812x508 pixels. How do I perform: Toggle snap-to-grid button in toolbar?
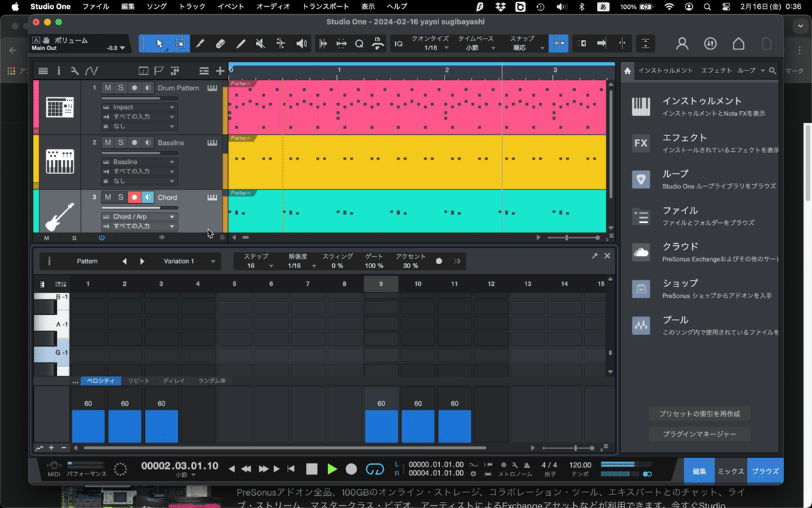[558, 43]
